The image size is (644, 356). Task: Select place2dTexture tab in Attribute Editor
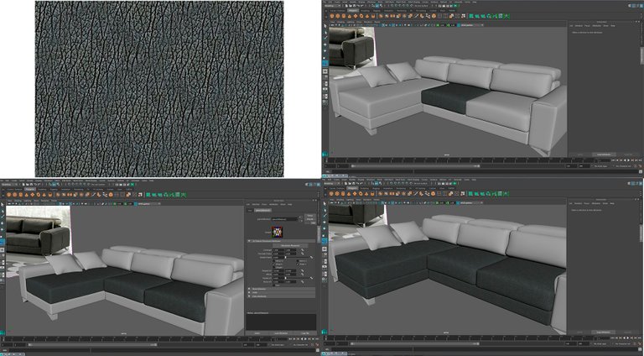pos(262,210)
